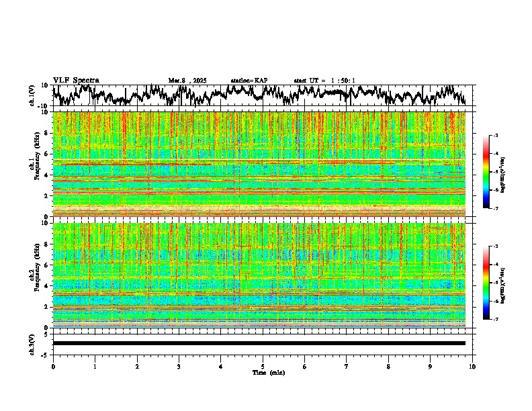Click tick label "1" on the time axis
Viewport: 532px width, 411px height.
(95, 367)
